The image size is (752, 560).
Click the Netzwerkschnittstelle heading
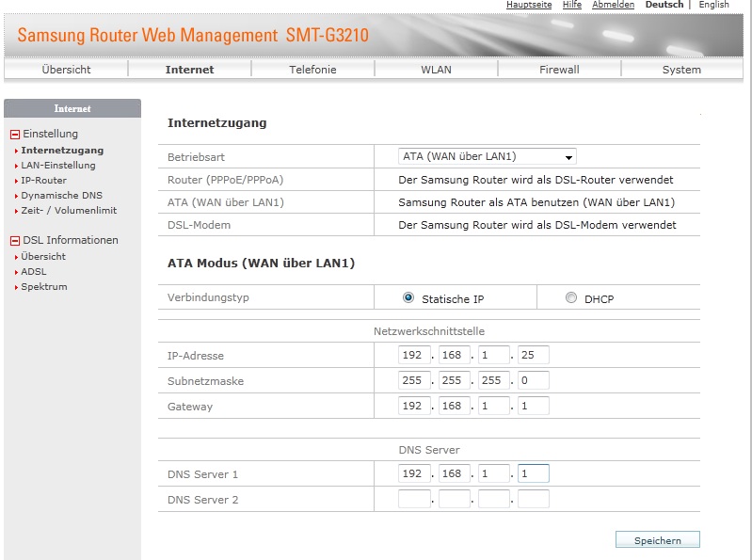click(429, 331)
